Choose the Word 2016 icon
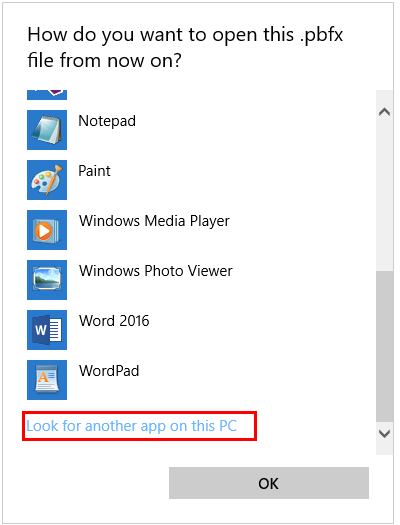 pos(47,330)
